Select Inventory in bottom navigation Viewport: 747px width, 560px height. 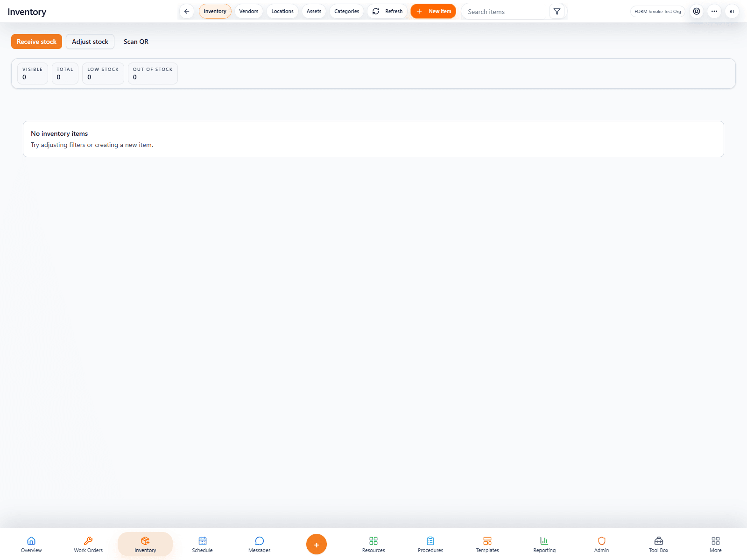(145, 544)
